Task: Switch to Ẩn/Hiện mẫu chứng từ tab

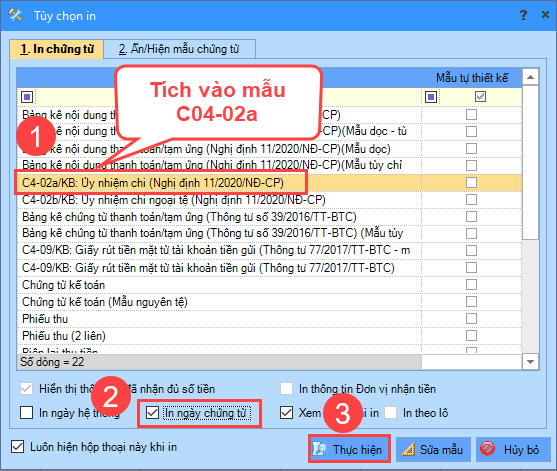Action: coord(179,49)
